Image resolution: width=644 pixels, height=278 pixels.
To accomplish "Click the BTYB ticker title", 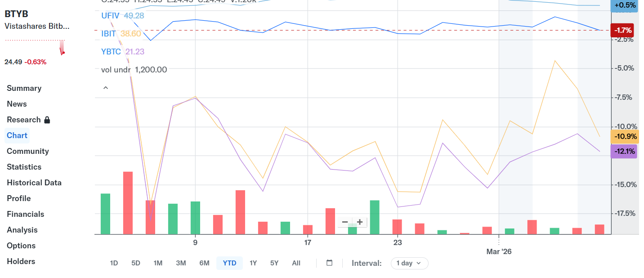I will (x=16, y=14).
